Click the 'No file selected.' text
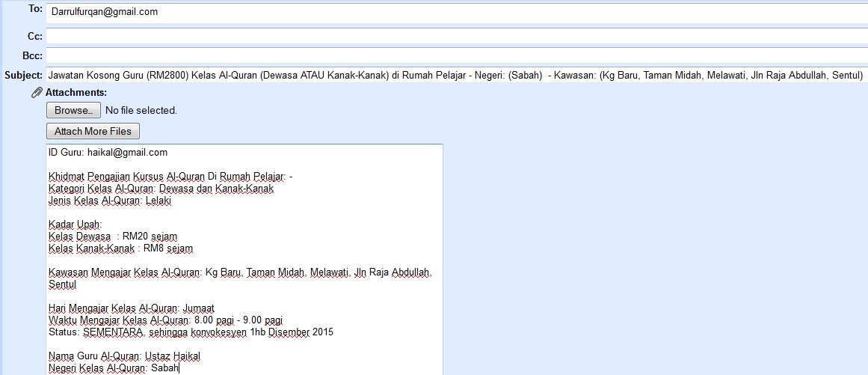This screenshot has height=375, width=868. [x=141, y=110]
